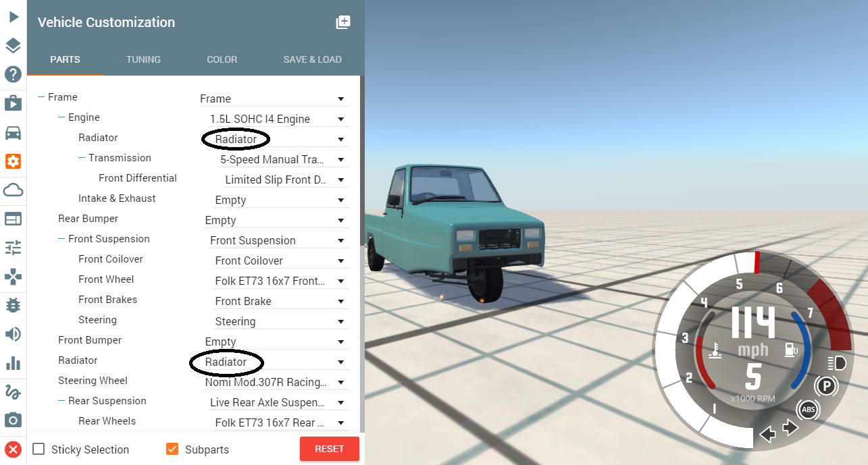
Task: Open the track path squiggle icon
Action: [13, 392]
